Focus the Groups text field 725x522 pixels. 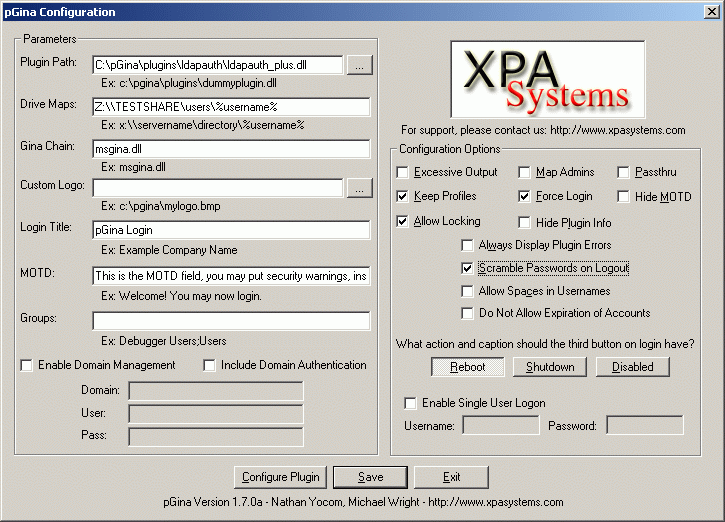pyautogui.click(x=231, y=321)
